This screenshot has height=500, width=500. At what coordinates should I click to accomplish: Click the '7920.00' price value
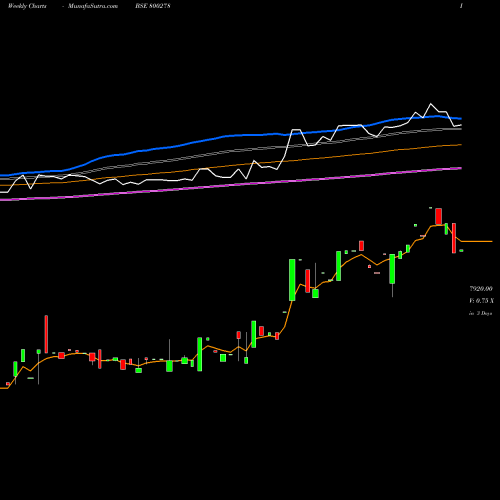(481, 289)
